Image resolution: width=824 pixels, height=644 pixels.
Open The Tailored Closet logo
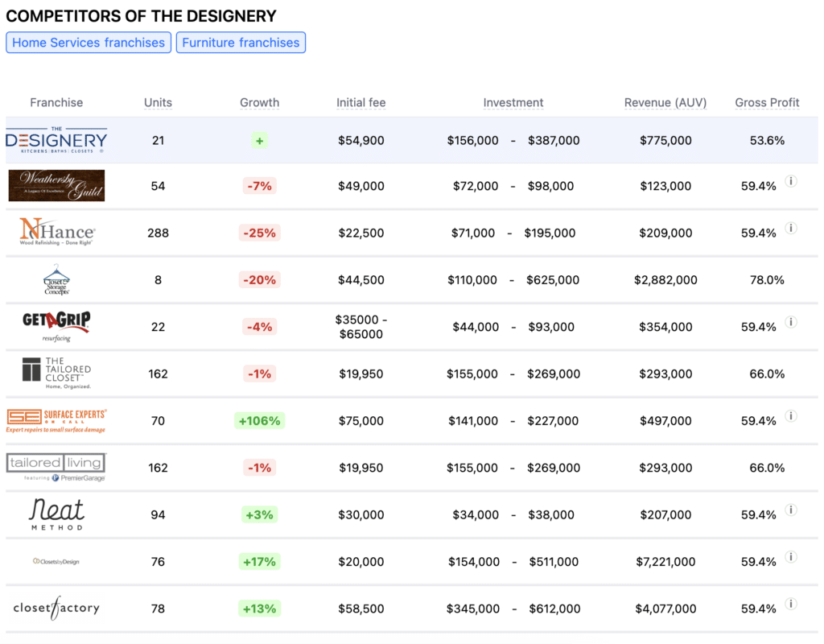[x=56, y=374]
